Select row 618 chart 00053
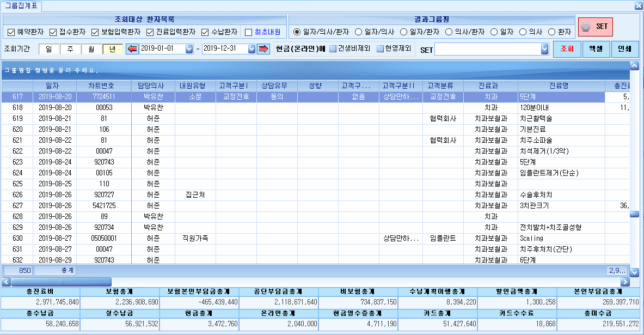The image size is (644, 335). (x=315, y=108)
